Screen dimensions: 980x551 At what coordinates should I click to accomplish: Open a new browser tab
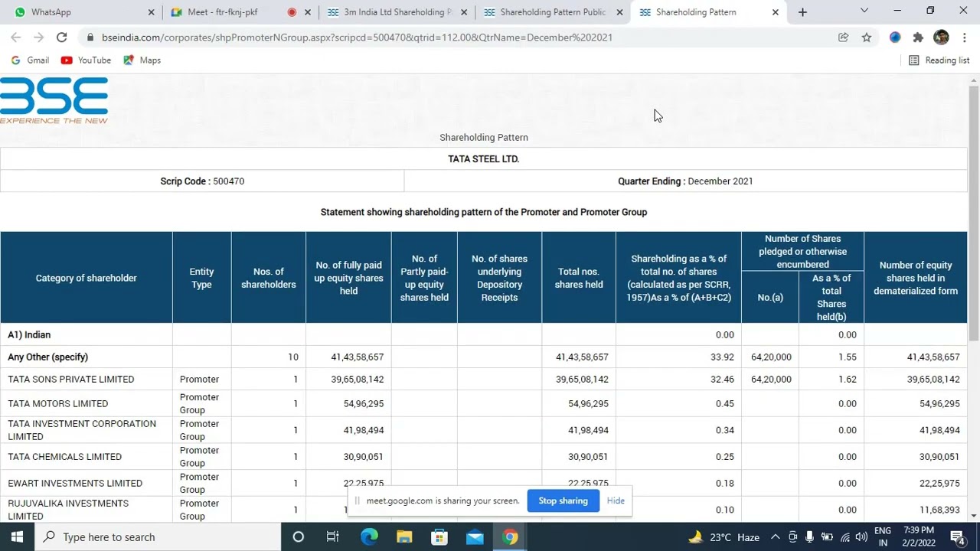click(802, 12)
